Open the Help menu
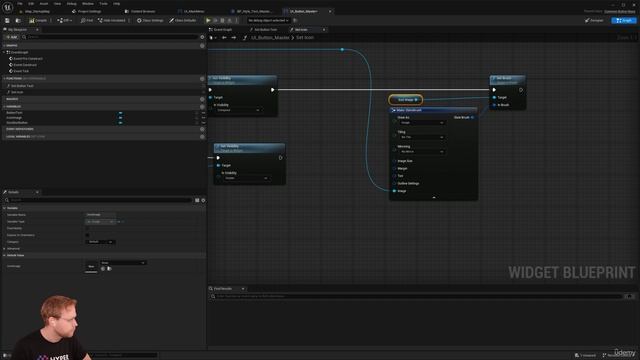 click(117, 4)
